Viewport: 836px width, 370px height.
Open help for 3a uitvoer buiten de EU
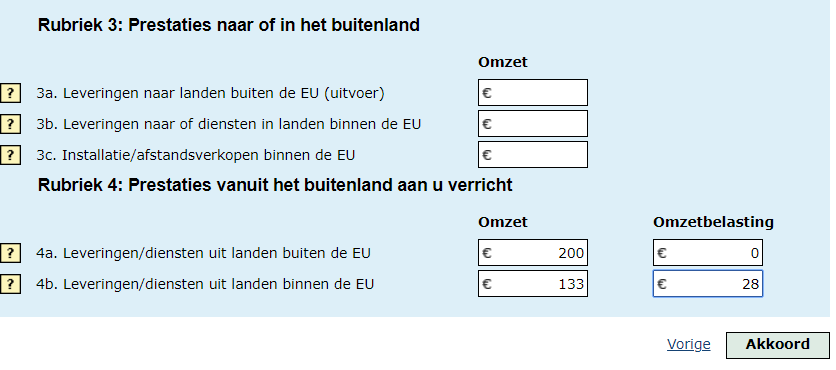click(x=10, y=93)
